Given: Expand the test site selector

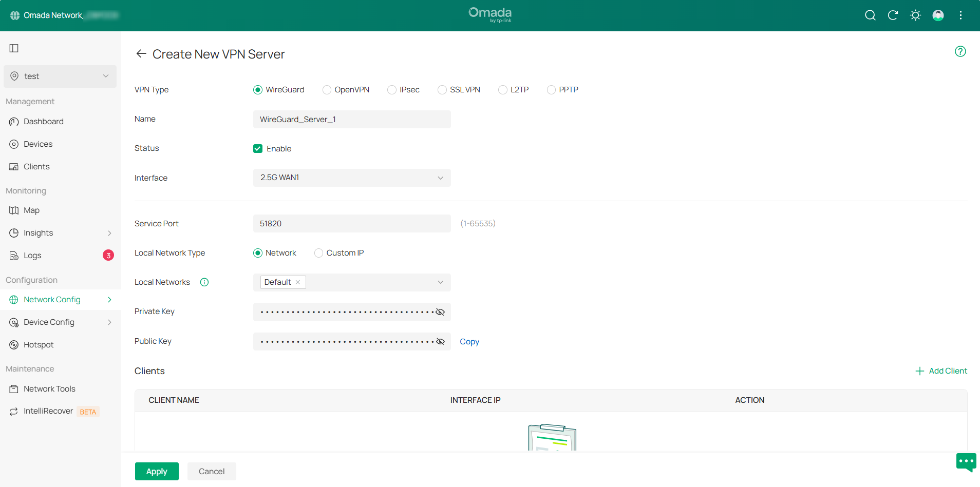Looking at the screenshot, I should [x=60, y=76].
